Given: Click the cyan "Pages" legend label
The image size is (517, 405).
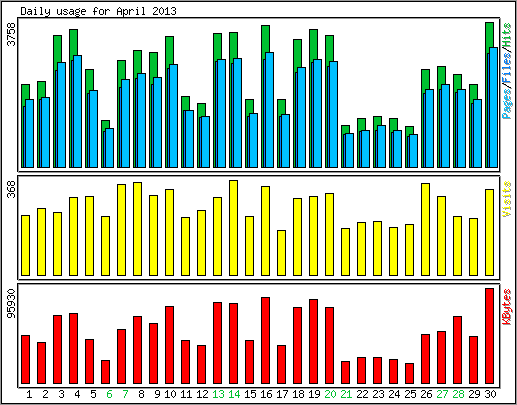Looking at the screenshot, I should point(507,104).
